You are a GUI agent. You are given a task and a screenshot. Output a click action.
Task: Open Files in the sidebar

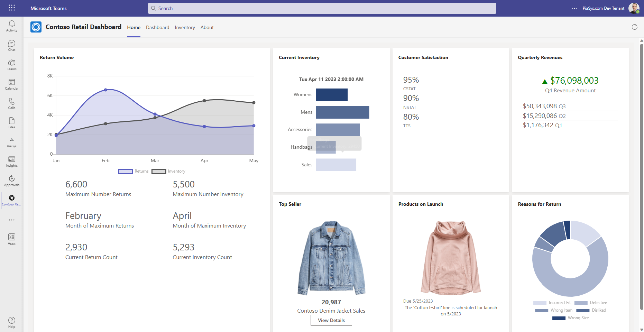tap(12, 123)
